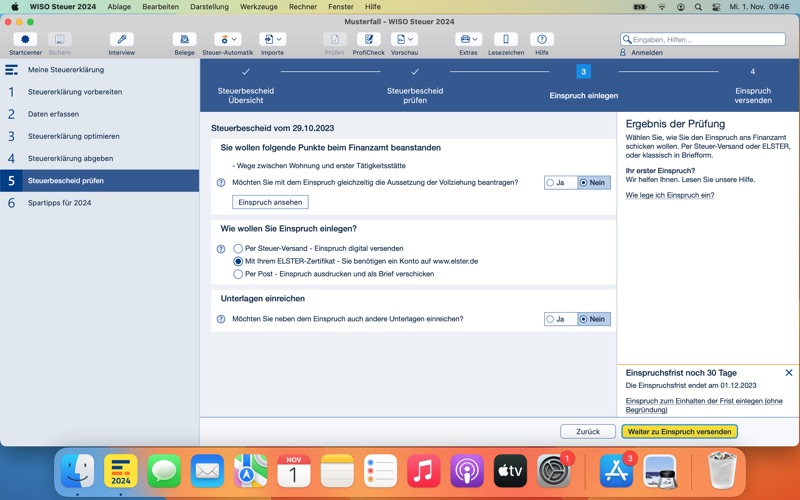Open Music from the Dock

[x=423, y=470]
